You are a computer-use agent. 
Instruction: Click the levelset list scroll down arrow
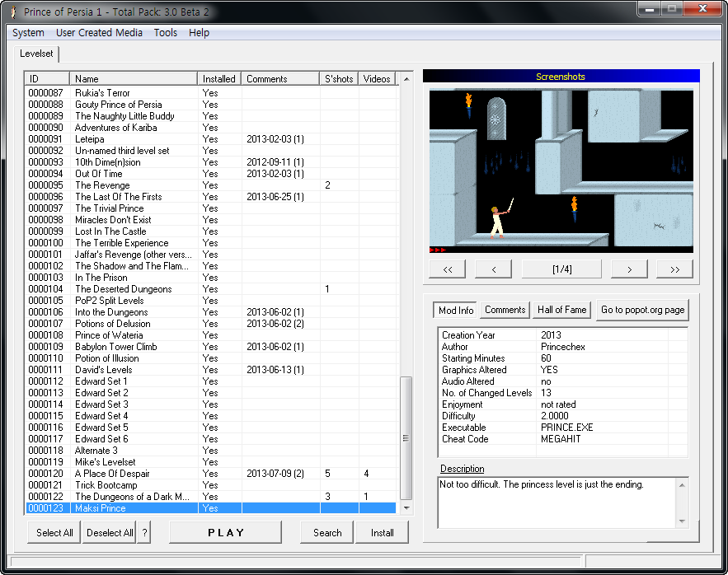point(406,508)
